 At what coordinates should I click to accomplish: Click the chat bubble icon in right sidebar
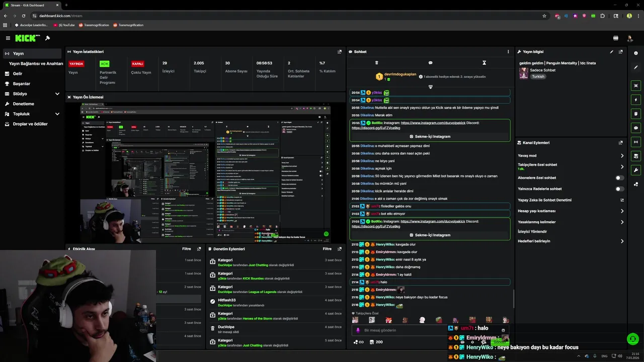click(x=636, y=128)
